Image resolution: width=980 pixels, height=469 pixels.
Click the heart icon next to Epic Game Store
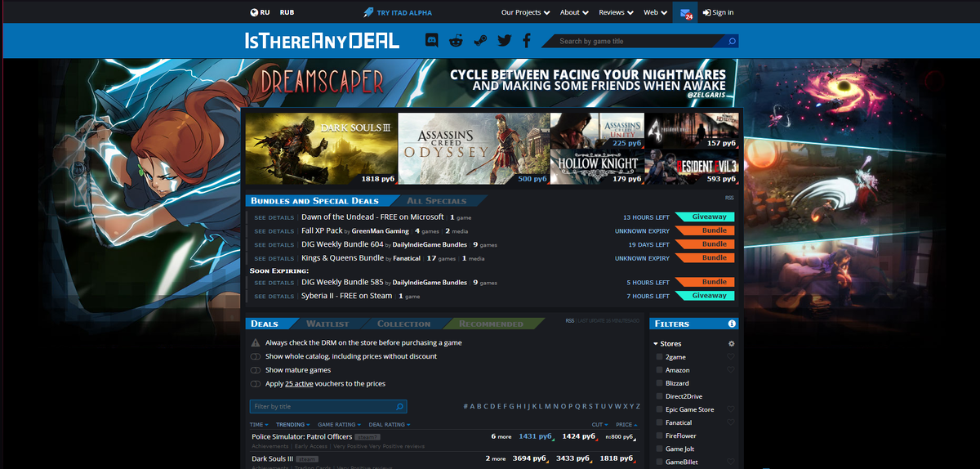click(x=731, y=409)
